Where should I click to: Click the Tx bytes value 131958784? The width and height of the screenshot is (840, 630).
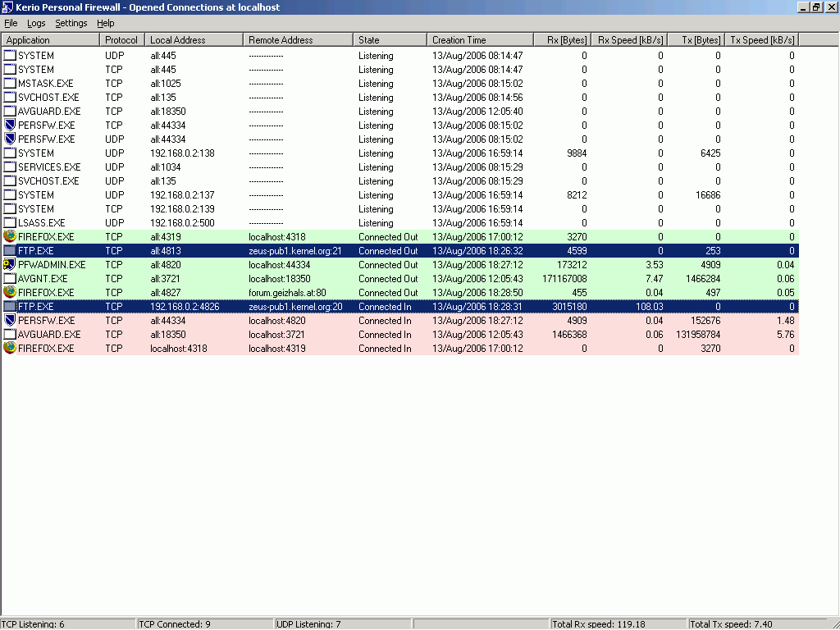coord(698,335)
